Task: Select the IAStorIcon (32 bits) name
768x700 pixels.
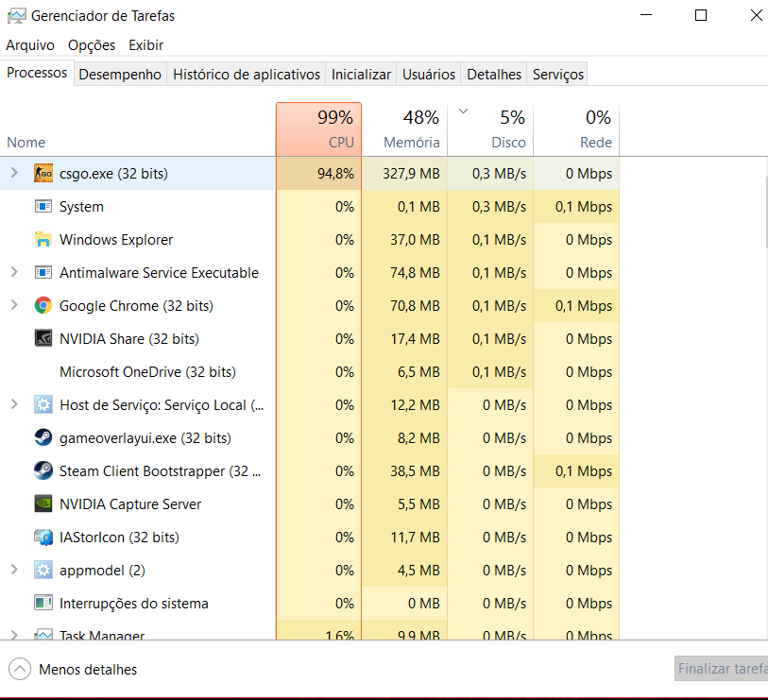Action: click(x=119, y=537)
